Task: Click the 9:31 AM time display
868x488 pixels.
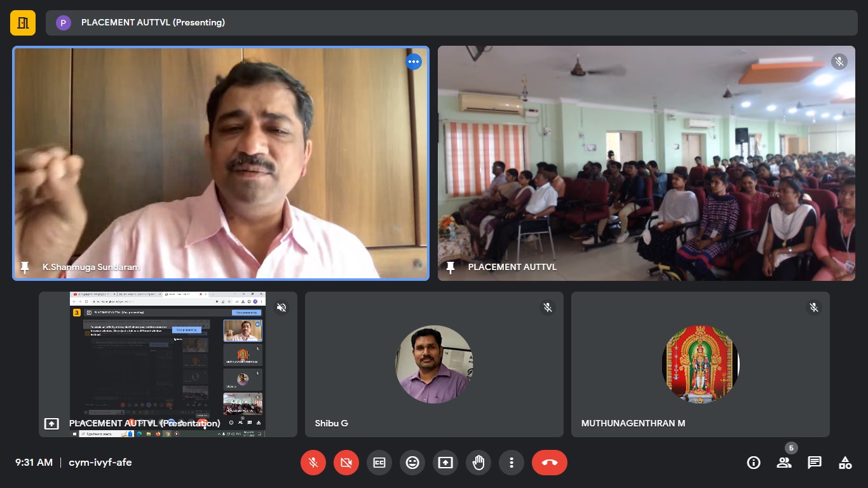Action: [34, 463]
